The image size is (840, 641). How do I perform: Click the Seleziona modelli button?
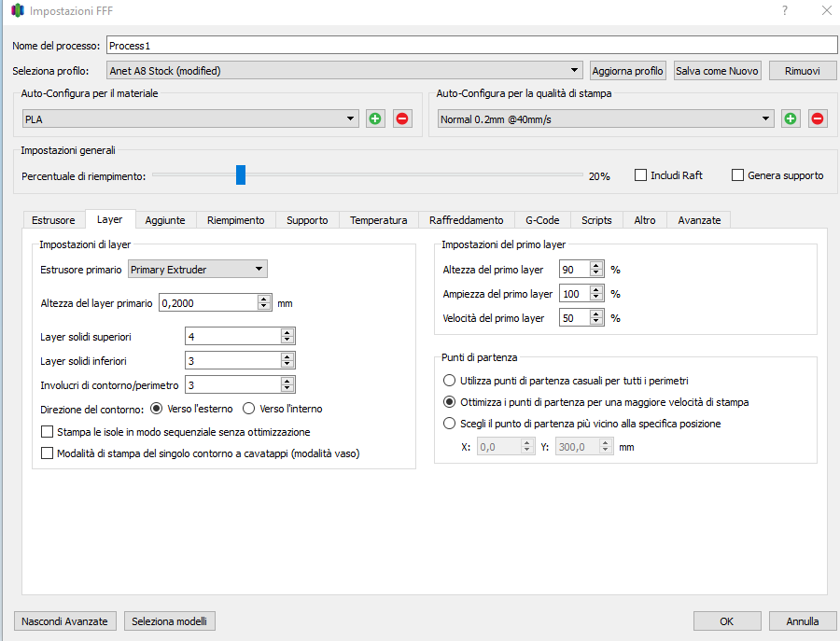coord(169,621)
